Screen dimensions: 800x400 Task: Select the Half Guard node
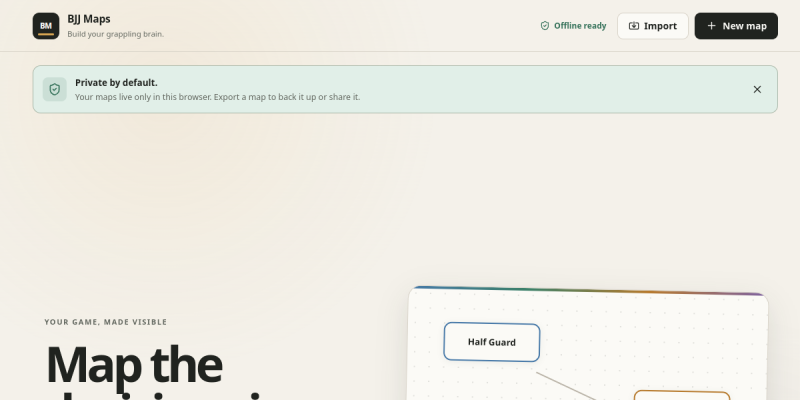pos(491,342)
